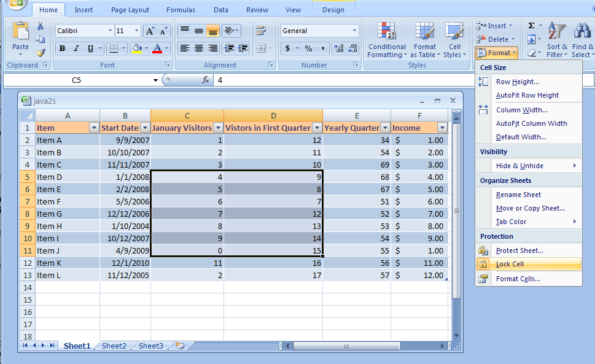Switch to the Page Layout ribbon tab
This screenshot has height=364, width=595.
(x=130, y=10)
